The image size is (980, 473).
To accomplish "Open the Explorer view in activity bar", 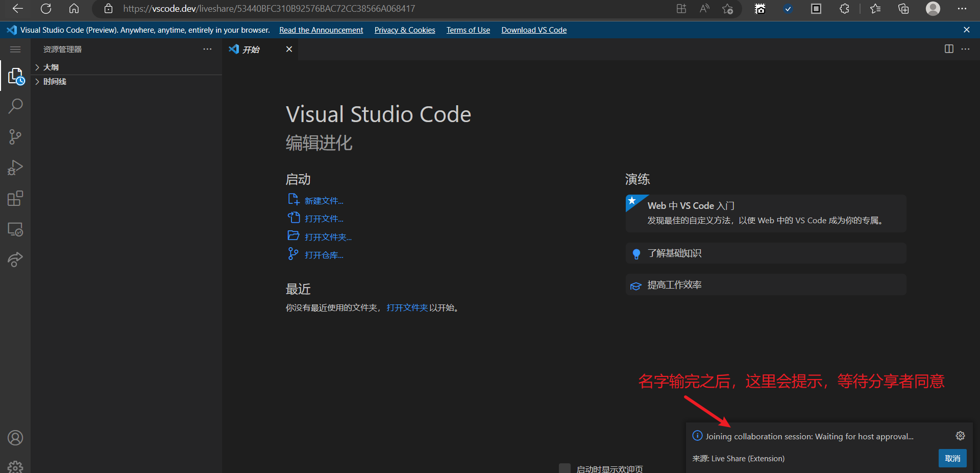I will click(15, 76).
